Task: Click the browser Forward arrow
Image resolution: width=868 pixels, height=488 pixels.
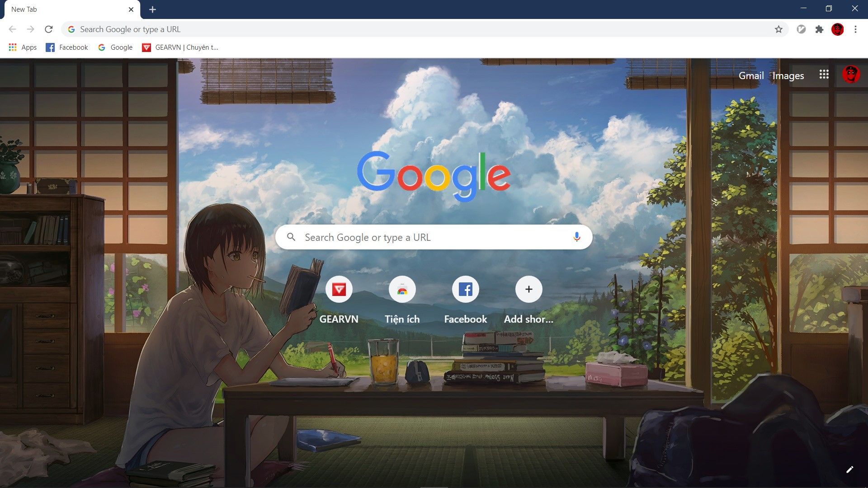Action: coord(30,29)
